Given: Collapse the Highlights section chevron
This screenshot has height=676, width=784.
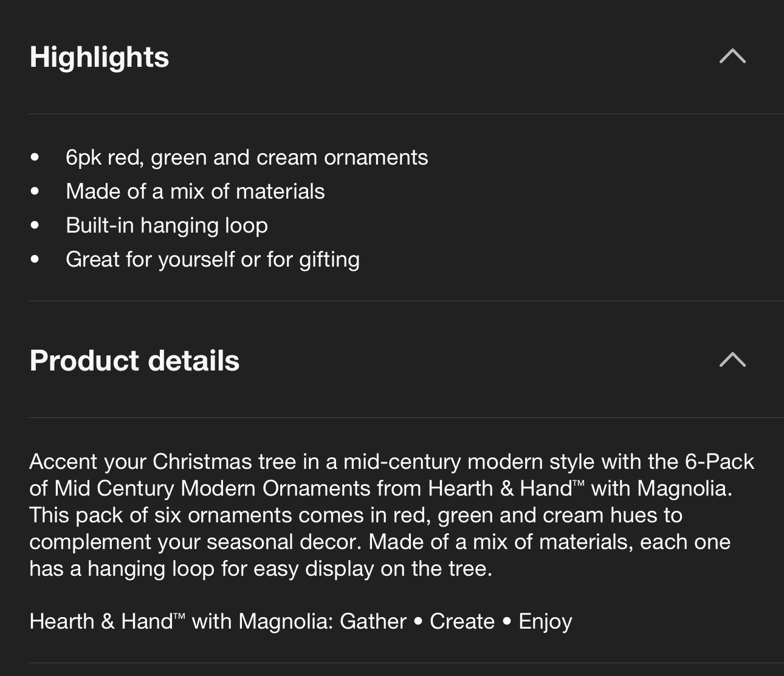Looking at the screenshot, I should click(732, 56).
